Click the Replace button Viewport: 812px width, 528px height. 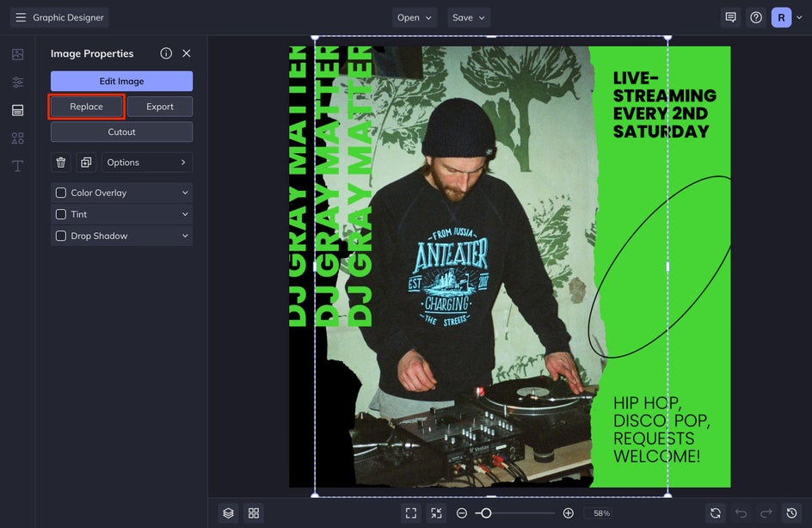(87, 107)
